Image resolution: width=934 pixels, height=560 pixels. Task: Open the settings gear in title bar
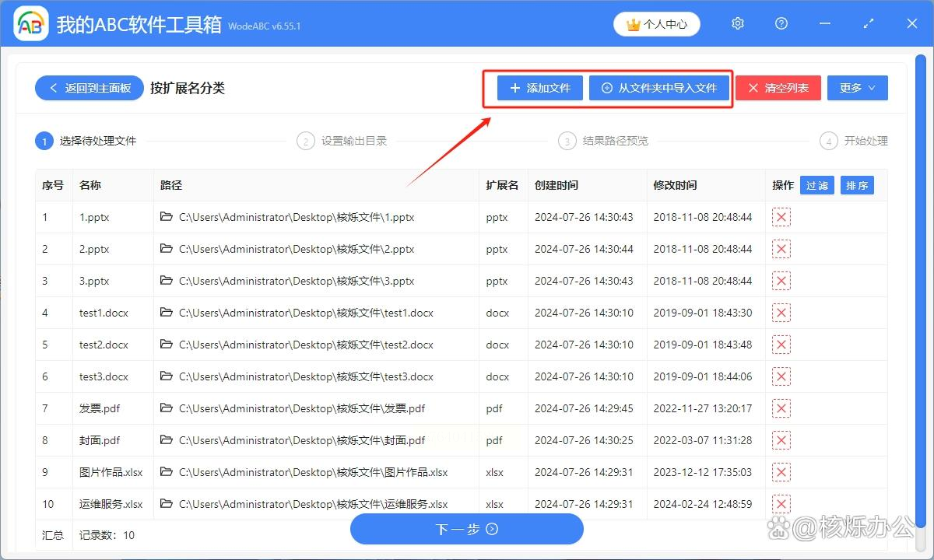(738, 24)
